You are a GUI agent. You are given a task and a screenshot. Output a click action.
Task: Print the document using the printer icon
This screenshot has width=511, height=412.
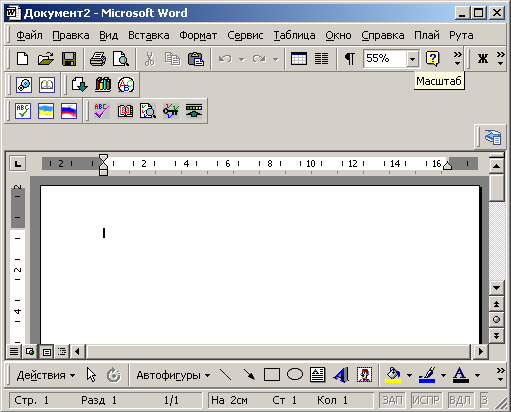(98, 59)
